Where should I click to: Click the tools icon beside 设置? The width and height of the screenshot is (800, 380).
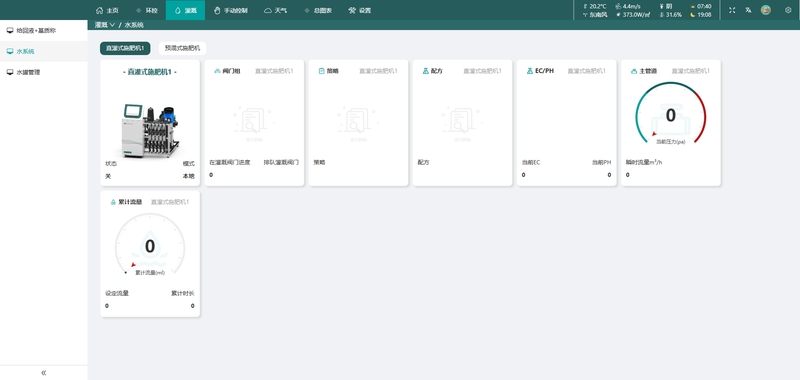[x=352, y=10]
